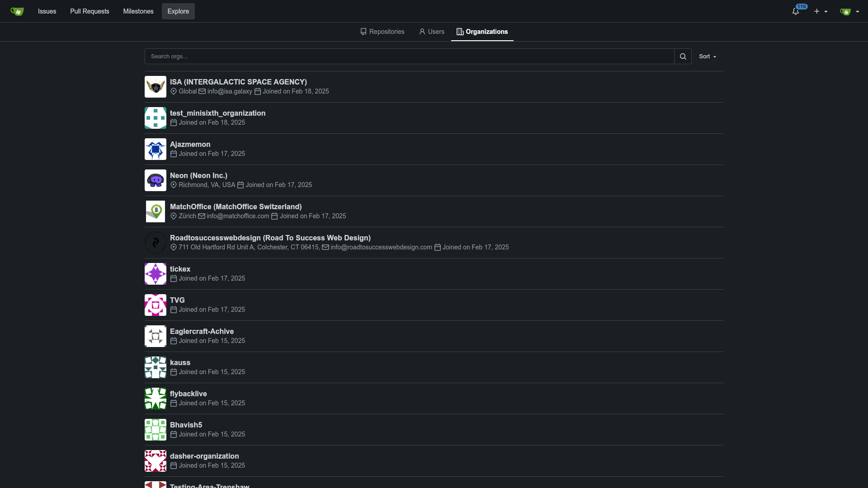
Task: Expand the user profile avatar menu
Action: click(849, 11)
